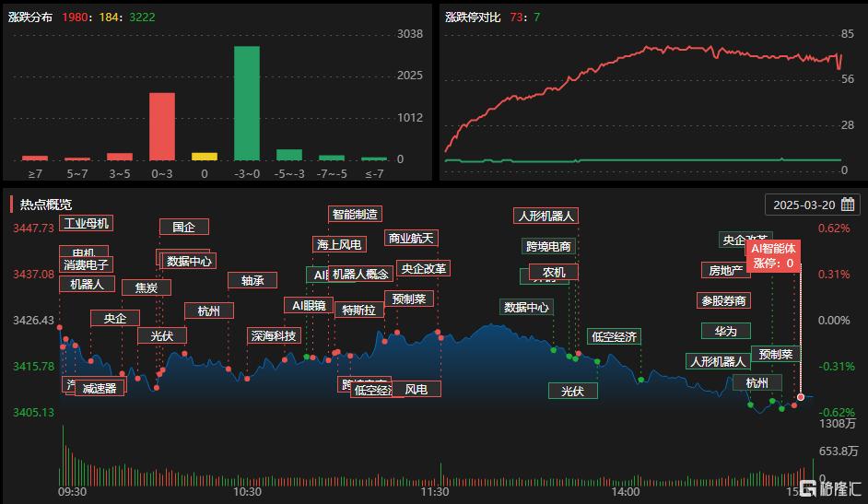Click the 农机 hotspot label

click(554, 272)
